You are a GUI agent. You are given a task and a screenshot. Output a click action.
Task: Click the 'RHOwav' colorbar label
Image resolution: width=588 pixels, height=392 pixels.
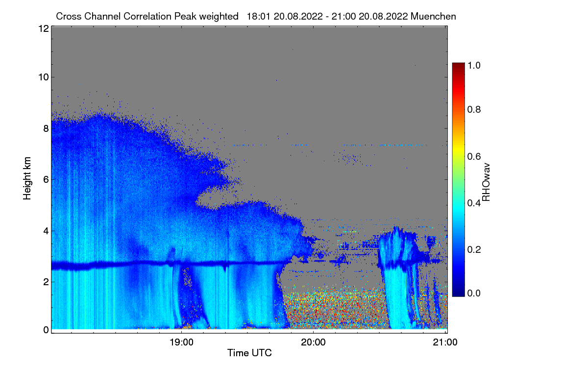coord(487,182)
